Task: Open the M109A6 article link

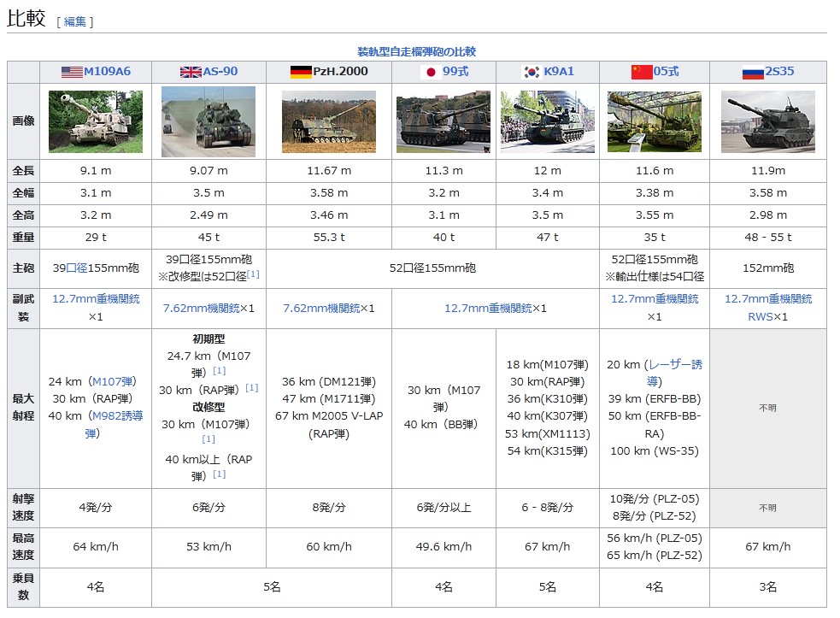Action: pyautogui.click(x=106, y=72)
